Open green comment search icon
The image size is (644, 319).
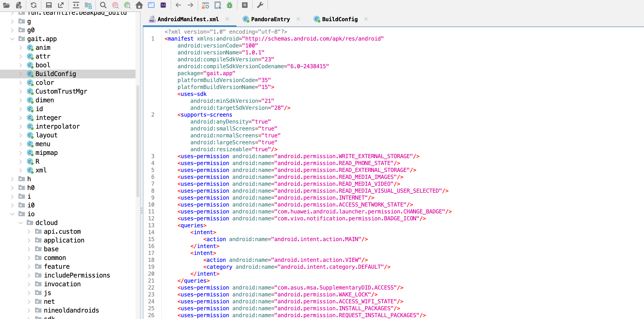(127, 5)
